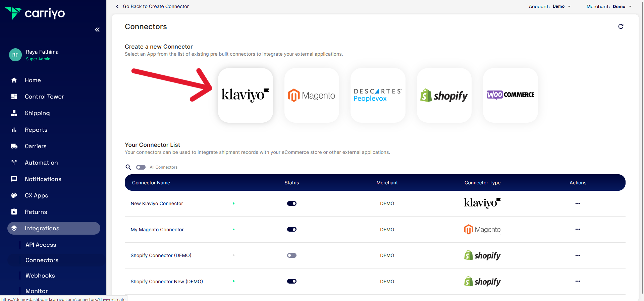
Task: Click the Connector Type column header
Action: tap(482, 183)
